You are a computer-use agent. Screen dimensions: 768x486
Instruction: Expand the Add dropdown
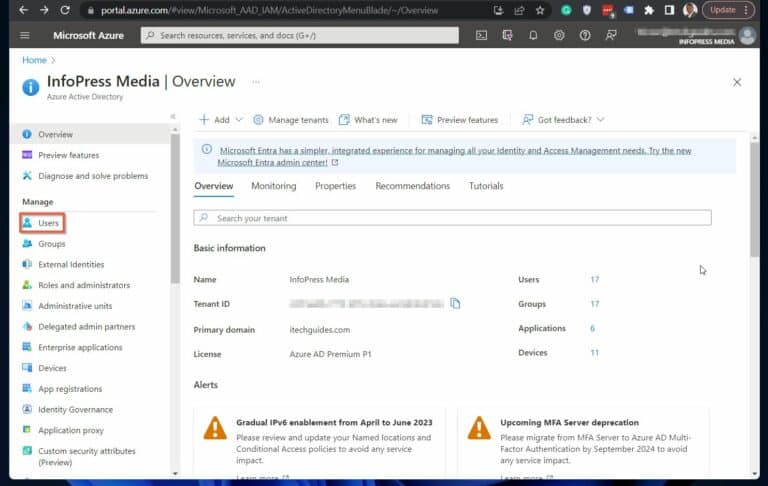pyautogui.click(x=220, y=120)
